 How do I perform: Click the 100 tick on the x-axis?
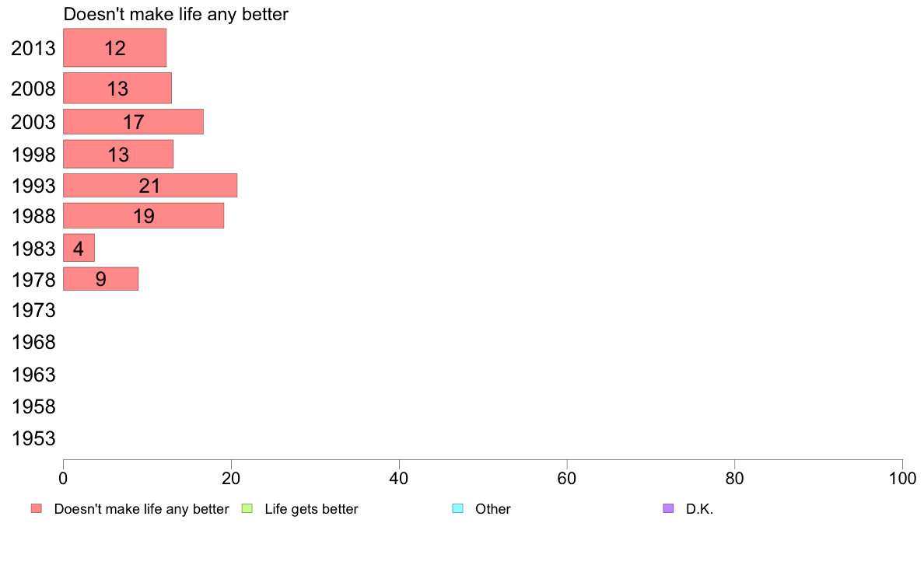tap(902, 478)
